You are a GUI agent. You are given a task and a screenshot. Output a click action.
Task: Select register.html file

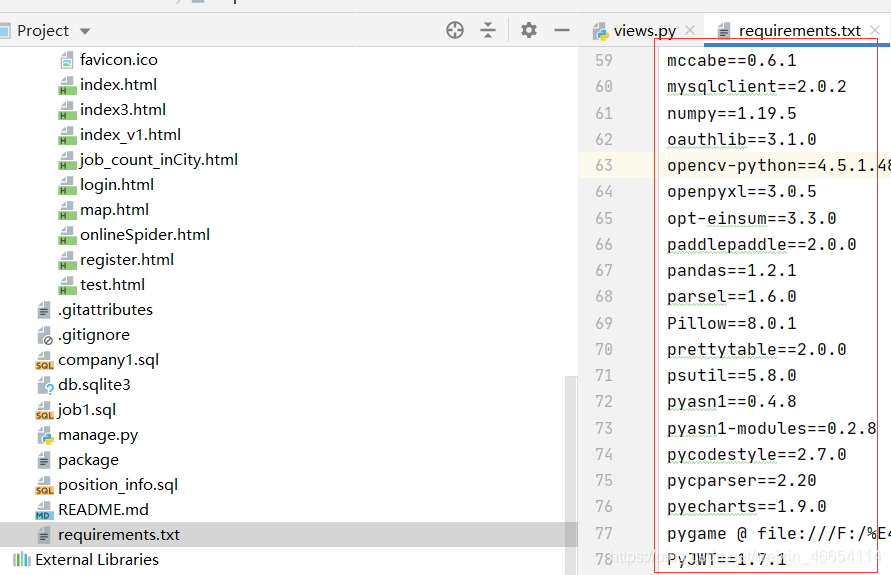127,260
